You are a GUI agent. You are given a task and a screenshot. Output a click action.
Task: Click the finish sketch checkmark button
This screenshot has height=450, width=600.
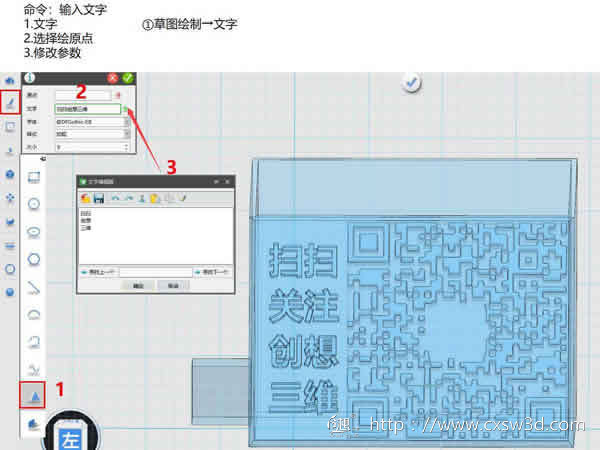(x=412, y=83)
